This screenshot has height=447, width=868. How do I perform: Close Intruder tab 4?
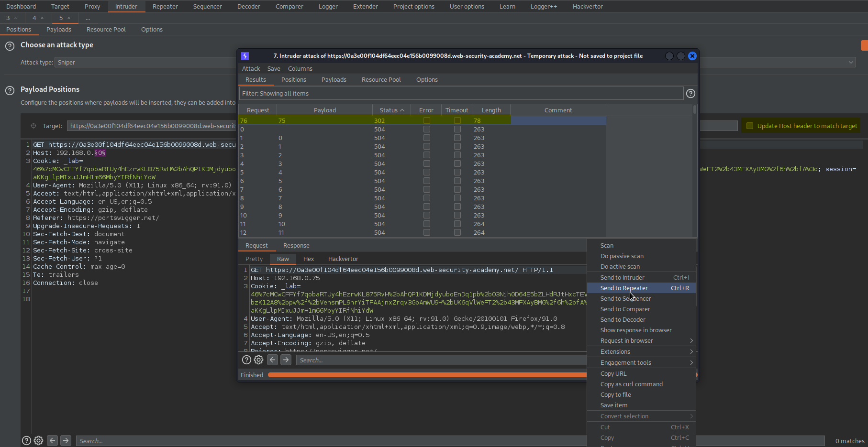42,18
